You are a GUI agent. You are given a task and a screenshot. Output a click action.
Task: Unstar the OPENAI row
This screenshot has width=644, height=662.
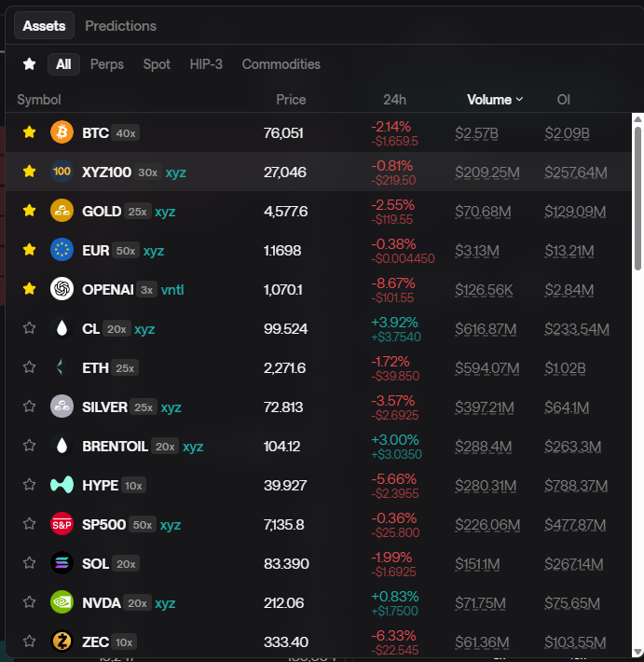pos(29,289)
